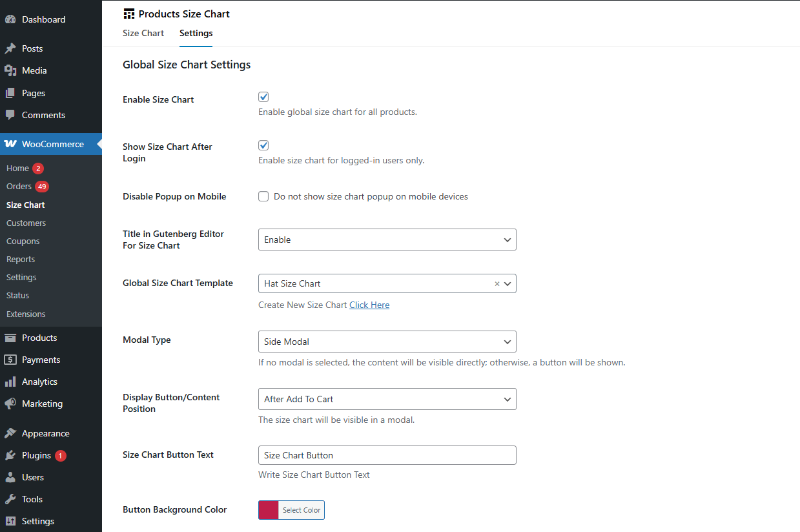Open Media via its sidebar icon
The height and width of the screenshot is (532, 800).
point(10,70)
